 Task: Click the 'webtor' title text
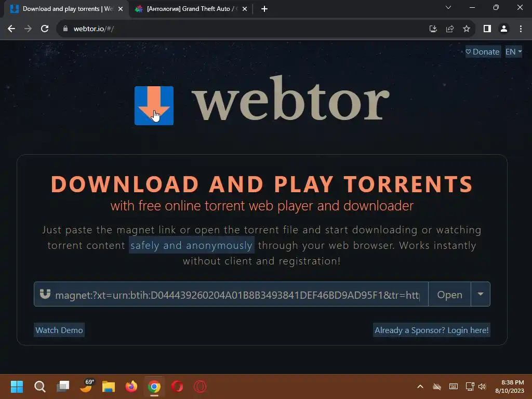291,99
